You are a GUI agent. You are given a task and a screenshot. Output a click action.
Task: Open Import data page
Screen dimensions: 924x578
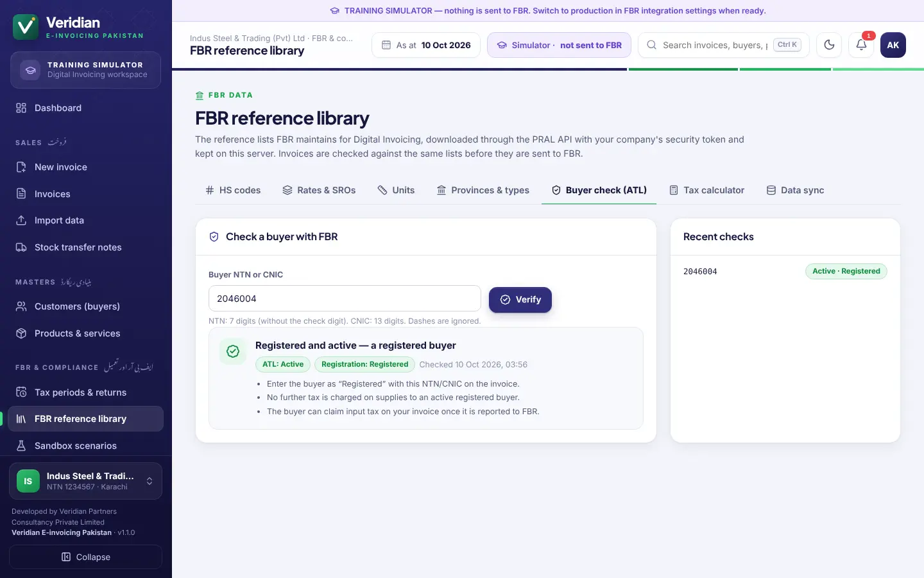pos(86,220)
